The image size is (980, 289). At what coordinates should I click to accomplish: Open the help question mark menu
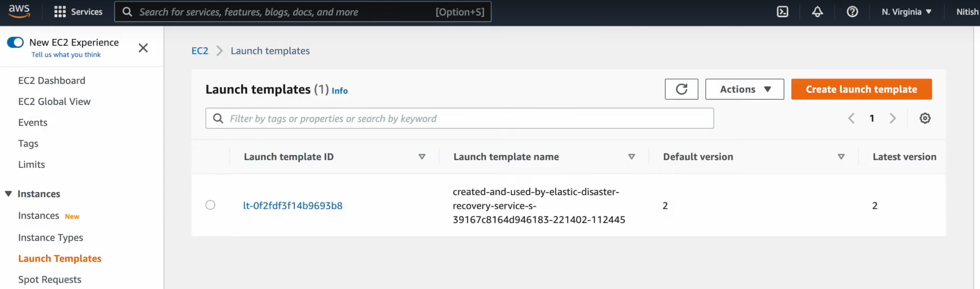tap(853, 12)
